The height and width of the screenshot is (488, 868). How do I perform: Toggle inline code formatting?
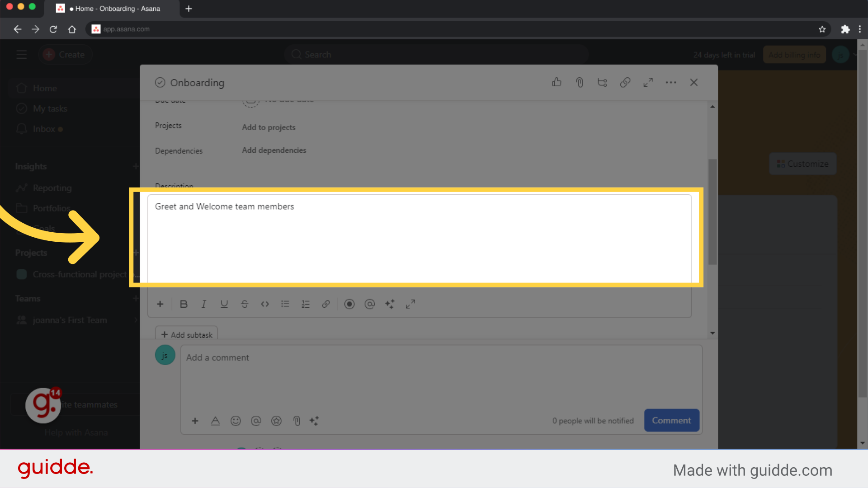[x=265, y=304]
